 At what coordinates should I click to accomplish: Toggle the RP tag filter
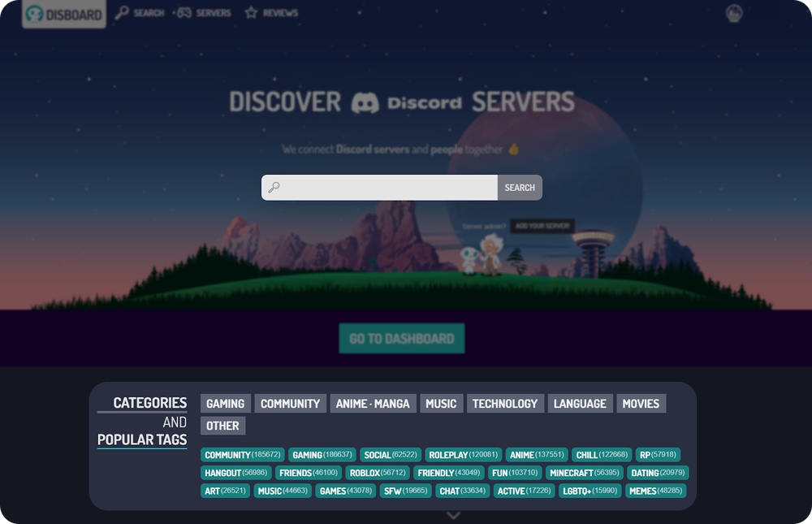[659, 455]
